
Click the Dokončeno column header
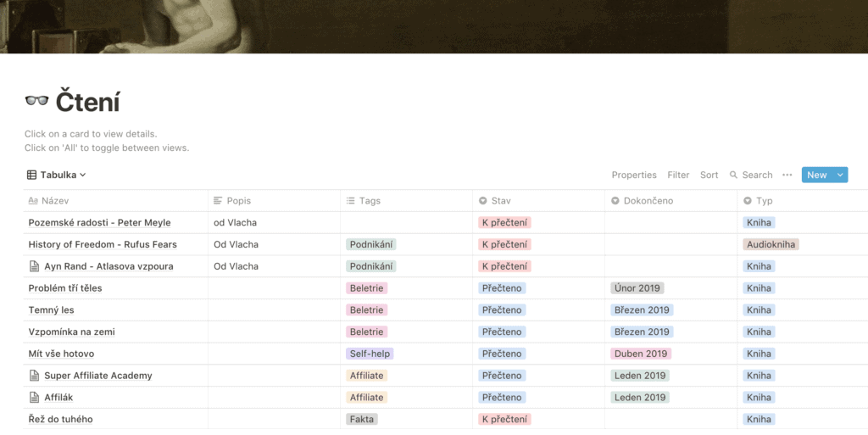671,201
